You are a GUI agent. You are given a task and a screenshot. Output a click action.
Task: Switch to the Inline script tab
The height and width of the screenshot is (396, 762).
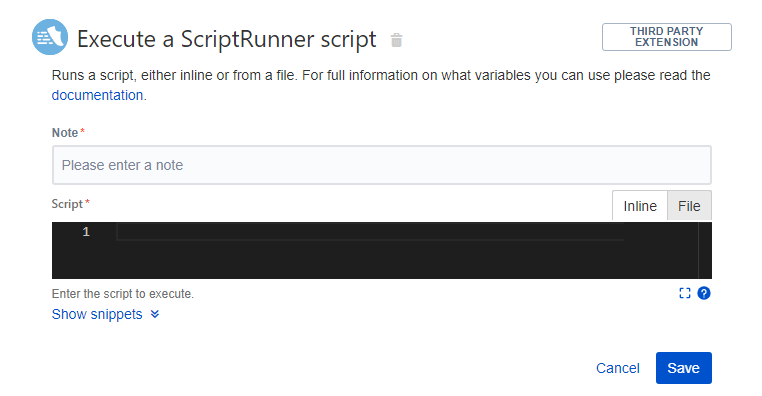[640, 206]
